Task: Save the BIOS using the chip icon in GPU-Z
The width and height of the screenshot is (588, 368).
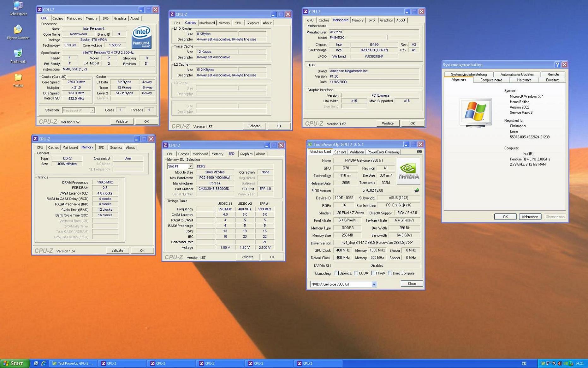Action: [x=417, y=190]
